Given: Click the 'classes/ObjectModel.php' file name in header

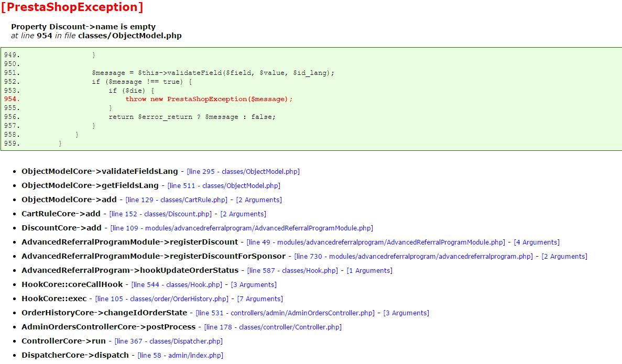Looking at the screenshot, I should pyautogui.click(x=130, y=36).
